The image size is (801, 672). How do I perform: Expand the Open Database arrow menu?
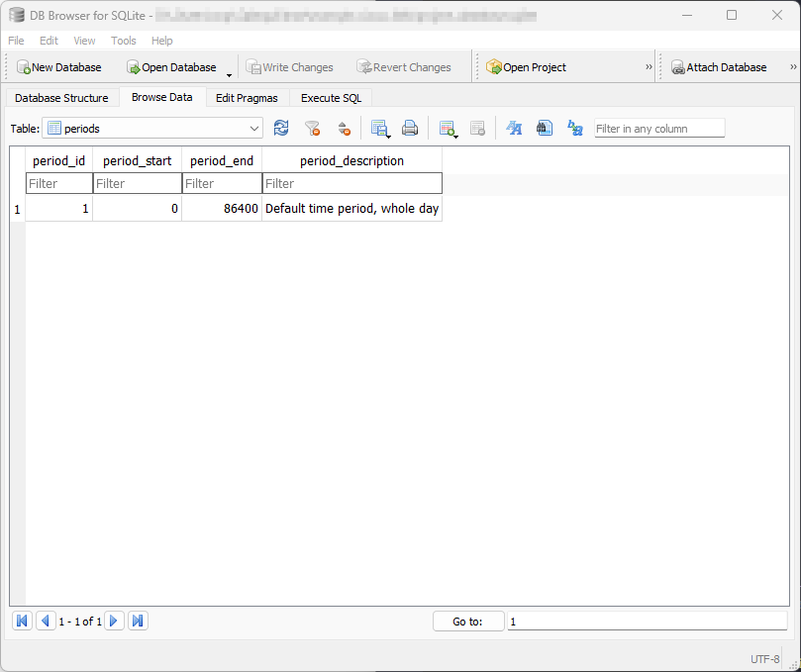point(230,73)
